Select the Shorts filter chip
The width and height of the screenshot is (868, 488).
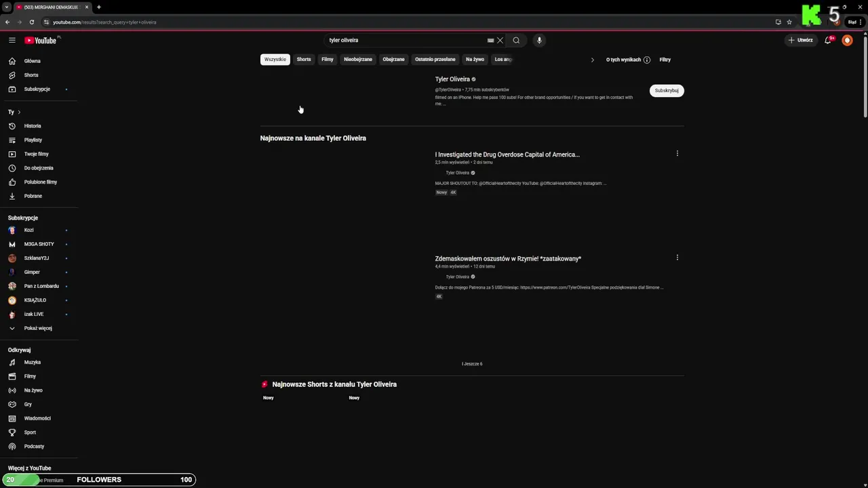click(304, 60)
